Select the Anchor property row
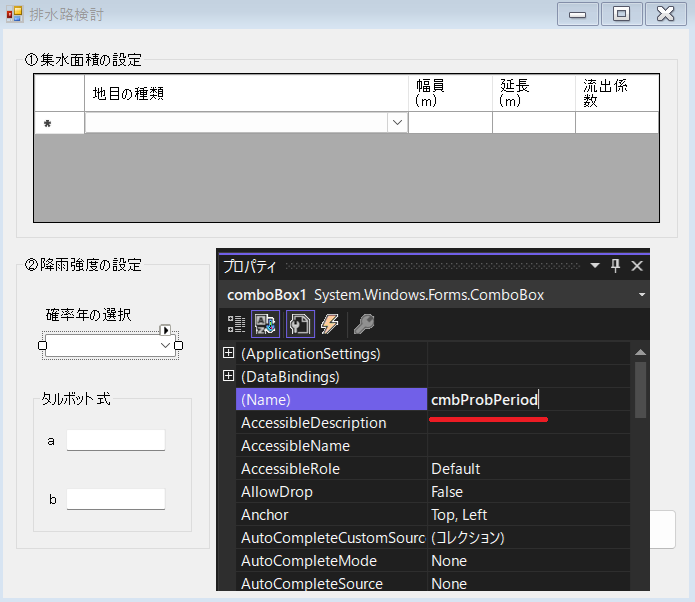Screen dimensions: 695x602 tap(330, 515)
